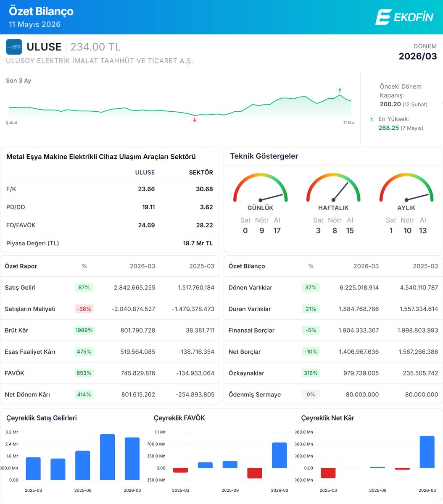Image resolution: width=443 pixels, height=504 pixels.
Task: Click the sector FD/FAVÖK value 28.22
Action: point(204,225)
